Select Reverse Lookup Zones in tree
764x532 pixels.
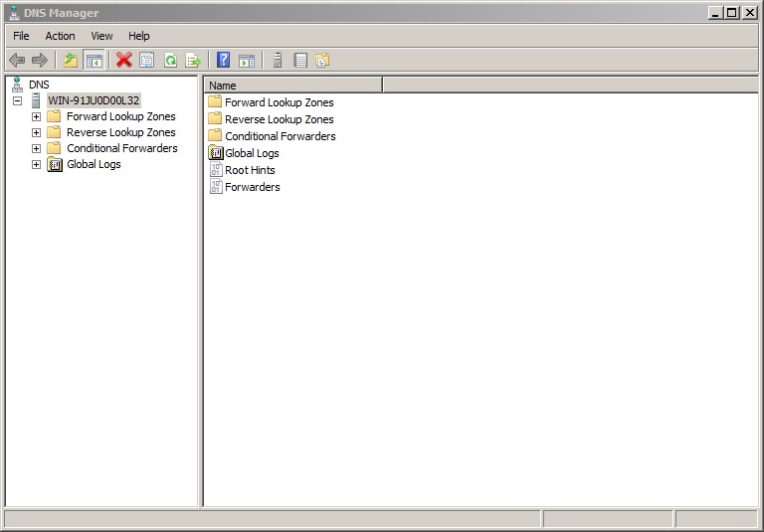[x=120, y=132]
